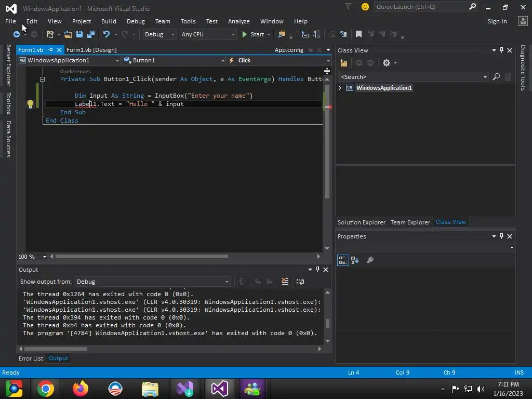Pin the Form1.vb tab
Screen dimensions: 532x399
point(50,50)
